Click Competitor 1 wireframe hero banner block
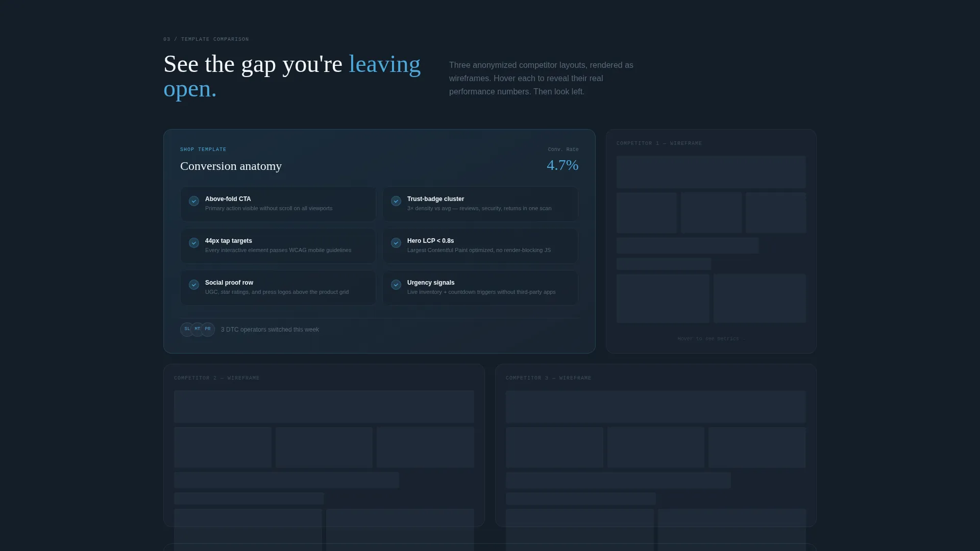The height and width of the screenshot is (551, 980). [711, 172]
